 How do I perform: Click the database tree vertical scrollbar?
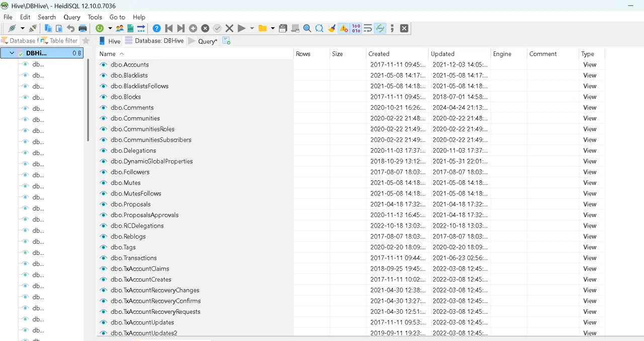tap(89, 100)
